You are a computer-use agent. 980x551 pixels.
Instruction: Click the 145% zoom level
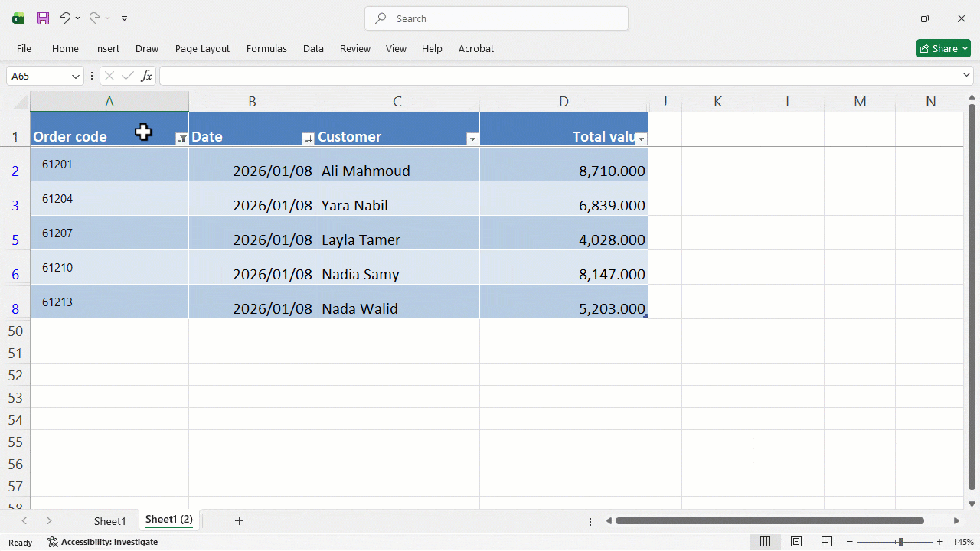tap(963, 542)
